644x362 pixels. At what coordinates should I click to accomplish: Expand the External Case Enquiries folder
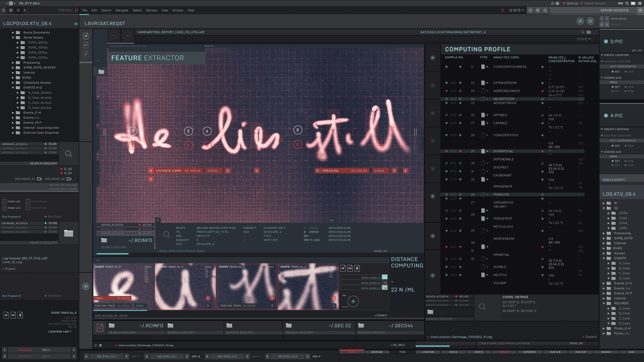pyautogui.click(x=13, y=133)
